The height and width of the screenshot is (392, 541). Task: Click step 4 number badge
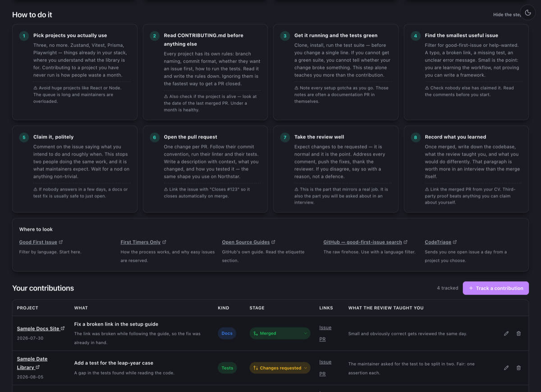click(416, 36)
